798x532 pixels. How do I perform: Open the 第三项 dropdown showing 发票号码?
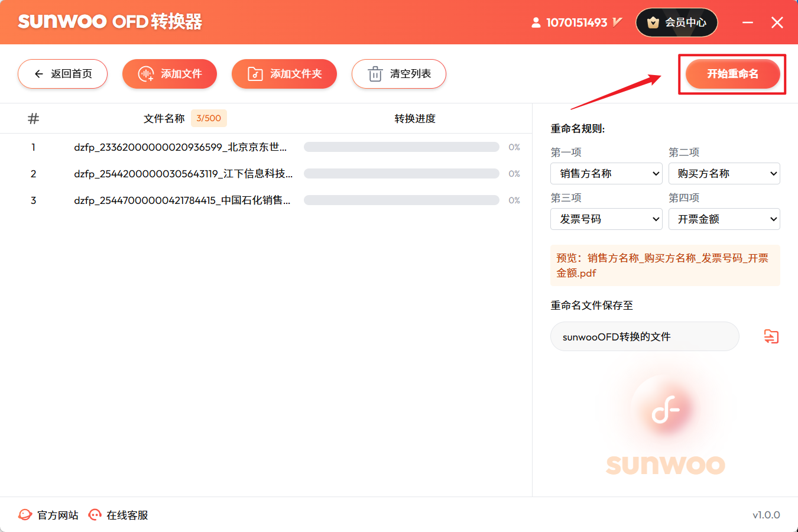[606, 219]
